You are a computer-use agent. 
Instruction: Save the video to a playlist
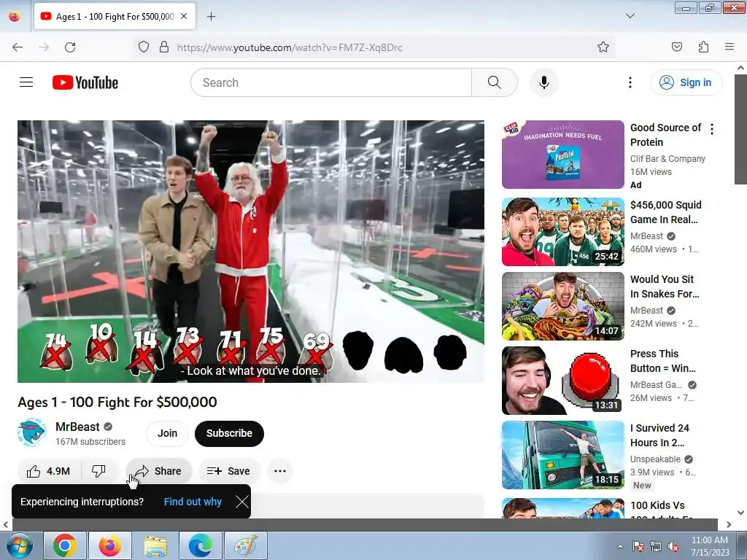(228, 471)
